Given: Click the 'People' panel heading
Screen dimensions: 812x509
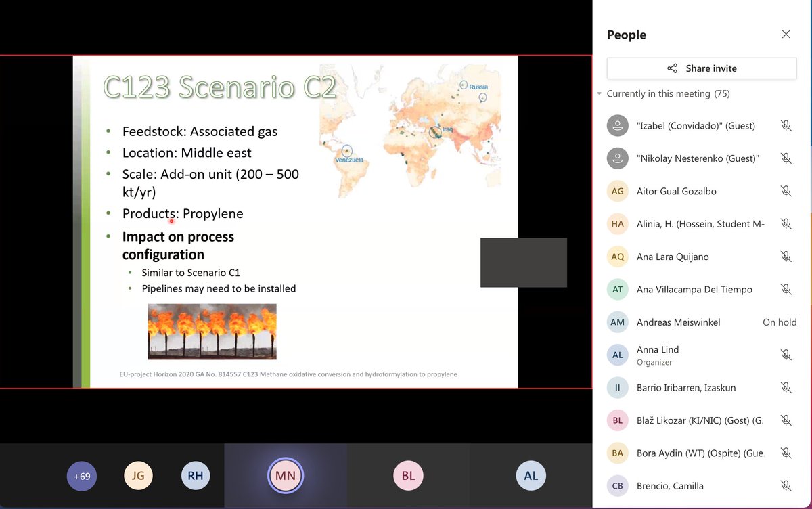Looking at the screenshot, I should [x=627, y=35].
